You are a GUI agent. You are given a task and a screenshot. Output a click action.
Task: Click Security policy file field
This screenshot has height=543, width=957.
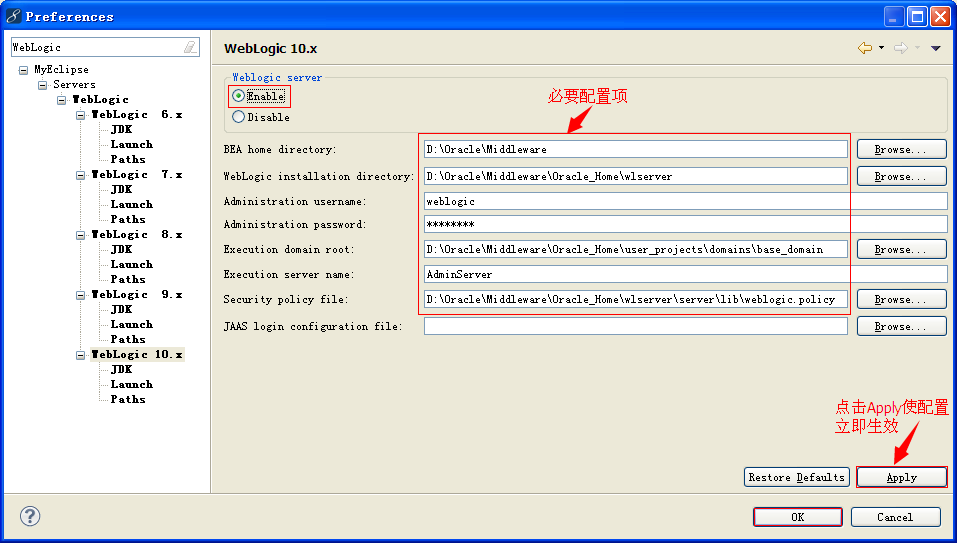pyautogui.click(x=635, y=299)
